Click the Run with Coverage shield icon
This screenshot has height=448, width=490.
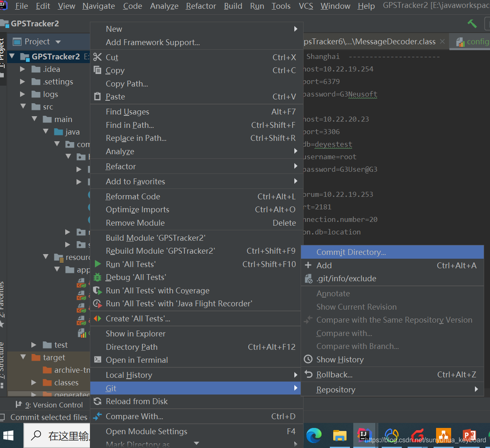(x=97, y=290)
